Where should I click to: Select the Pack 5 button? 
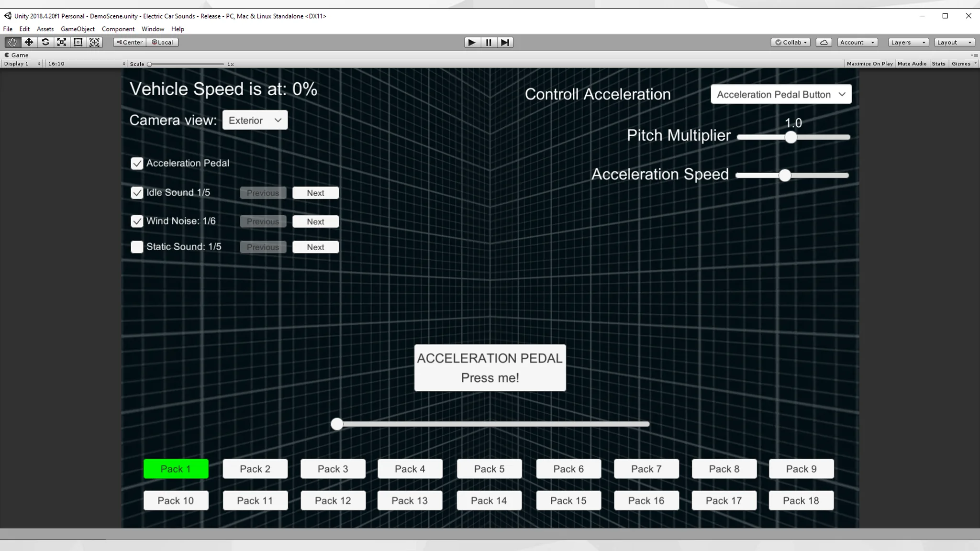(x=489, y=469)
